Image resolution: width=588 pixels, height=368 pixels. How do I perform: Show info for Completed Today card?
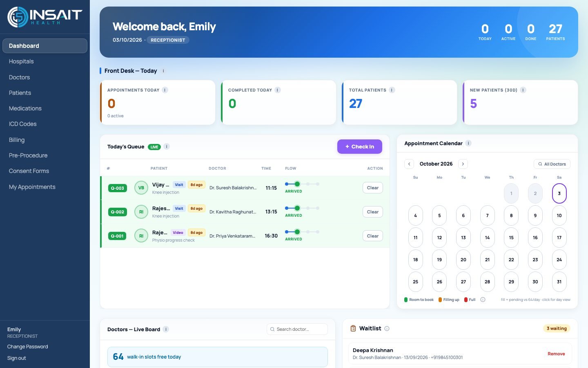[x=278, y=90]
